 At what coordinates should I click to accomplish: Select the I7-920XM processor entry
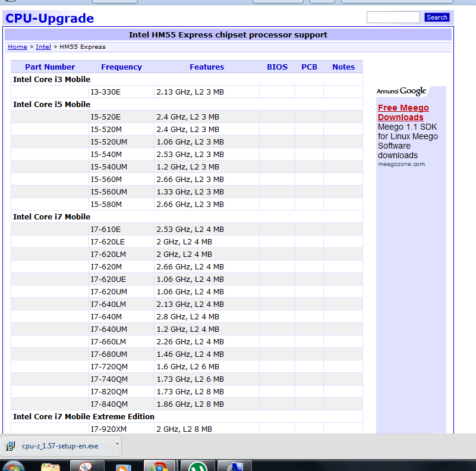[x=109, y=429]
